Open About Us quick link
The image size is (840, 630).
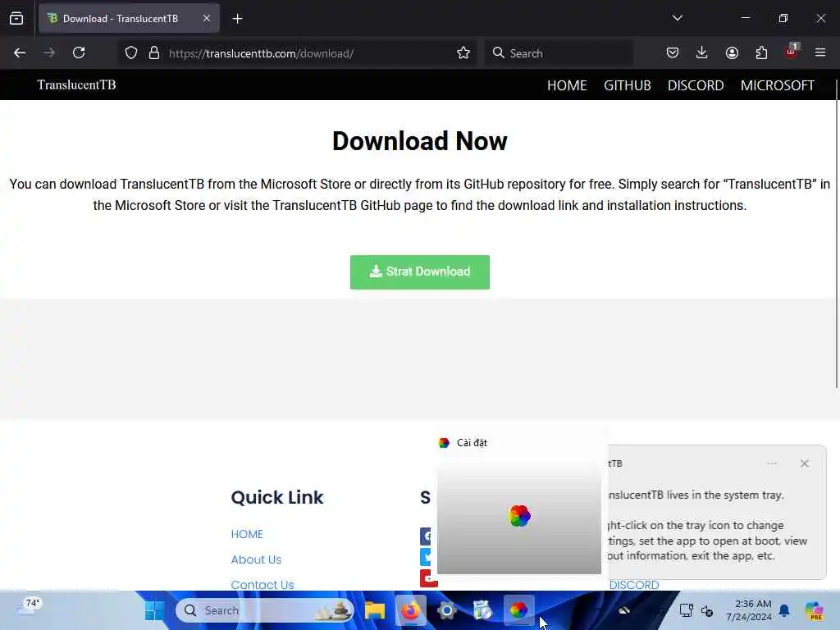pos(256,559)
